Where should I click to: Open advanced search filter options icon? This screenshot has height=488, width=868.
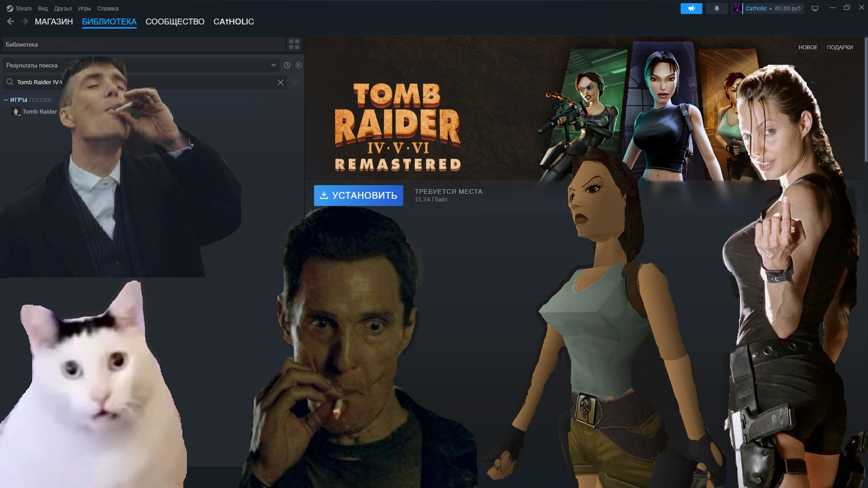coord(294,82)
